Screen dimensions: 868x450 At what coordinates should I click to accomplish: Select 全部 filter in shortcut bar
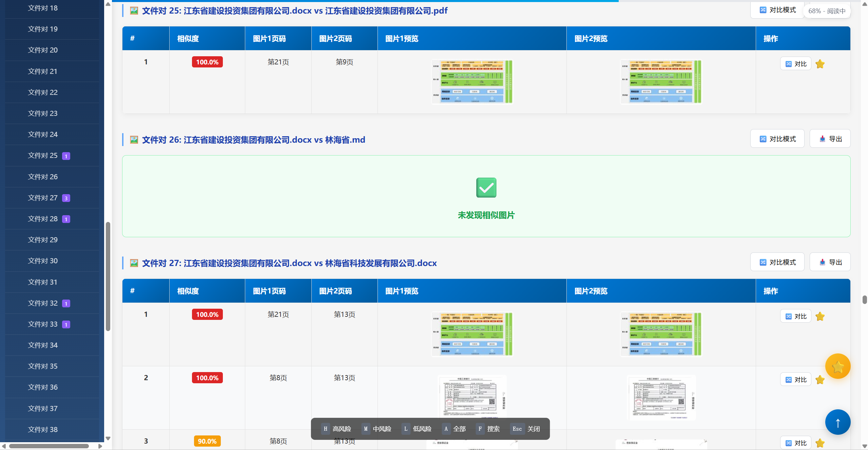[454, 429]
